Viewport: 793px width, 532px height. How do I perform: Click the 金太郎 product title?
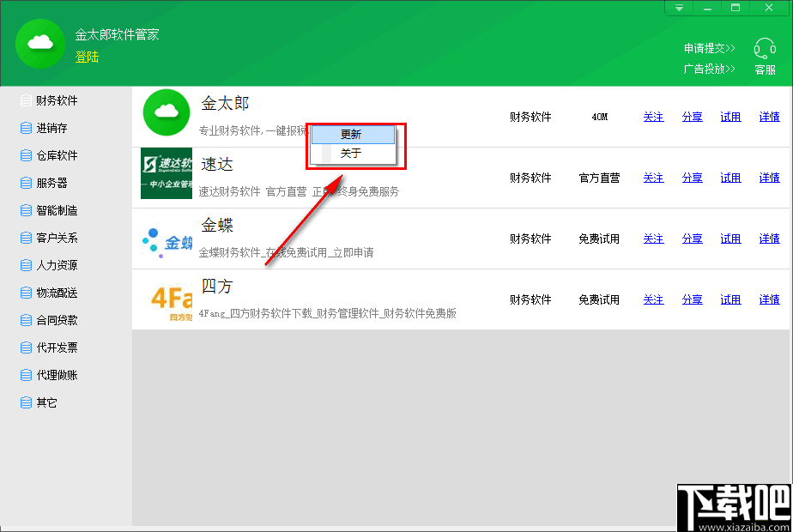pyautogui.click(x=225, y=104)
